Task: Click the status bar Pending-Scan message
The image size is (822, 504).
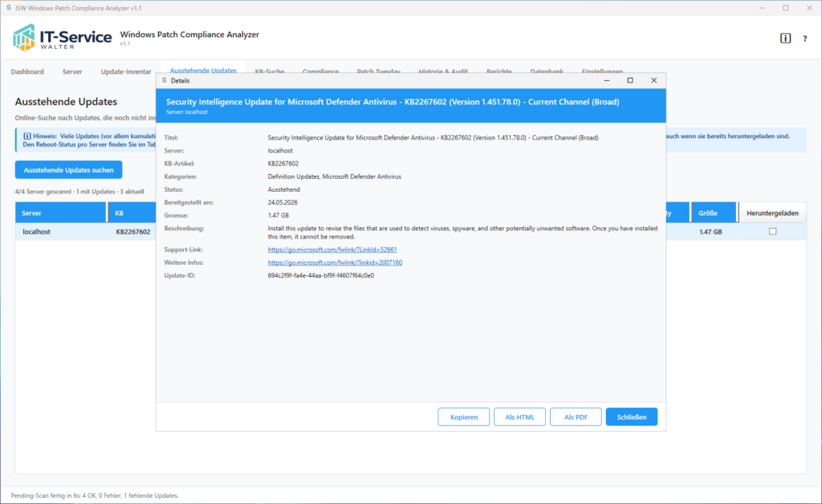Action: click(x=95, y=496)
